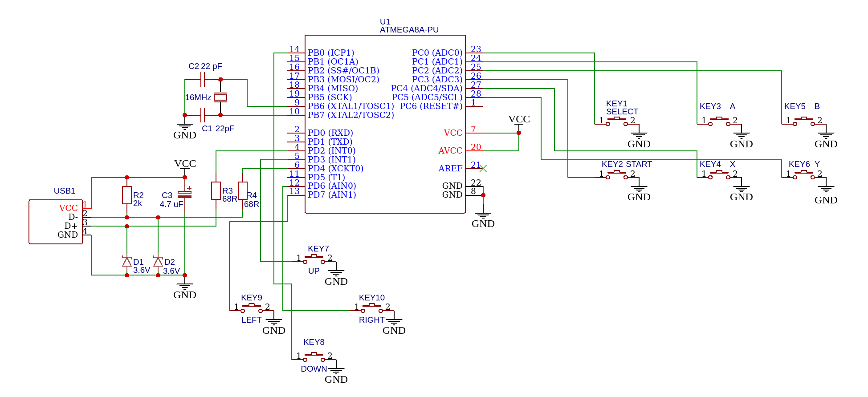
Task: Click the USB1 reference label
Action: tap(65, 191)
